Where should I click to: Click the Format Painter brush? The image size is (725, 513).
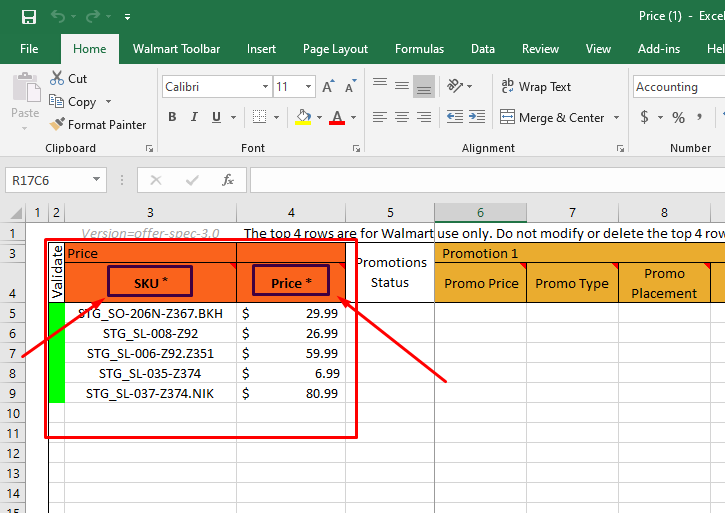[58, 125]
